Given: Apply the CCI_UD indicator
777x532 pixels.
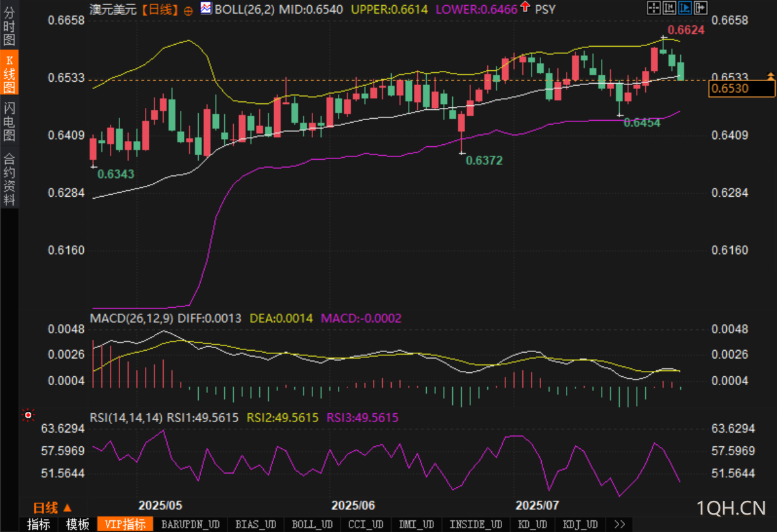Looking at the screenshot, I should coord(366,524).
